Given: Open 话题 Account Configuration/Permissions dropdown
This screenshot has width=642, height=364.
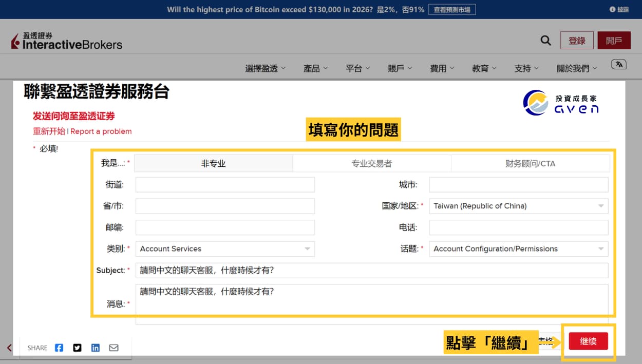Looking at the screenshot, I should point(519,248).
